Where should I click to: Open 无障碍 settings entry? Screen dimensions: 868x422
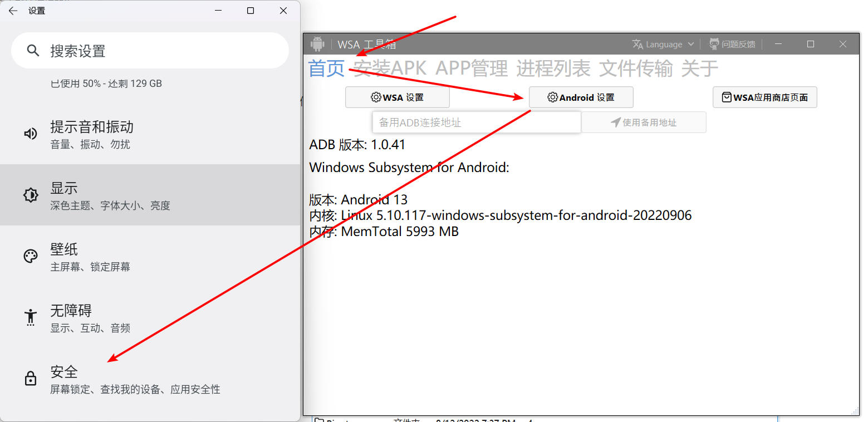[150, 317]
